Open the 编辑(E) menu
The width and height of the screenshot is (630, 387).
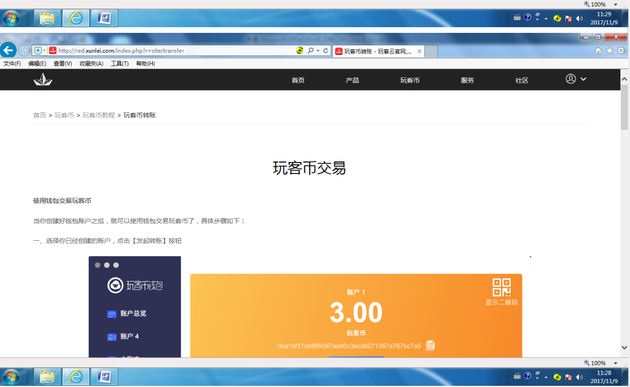click(x=37, y=63)
